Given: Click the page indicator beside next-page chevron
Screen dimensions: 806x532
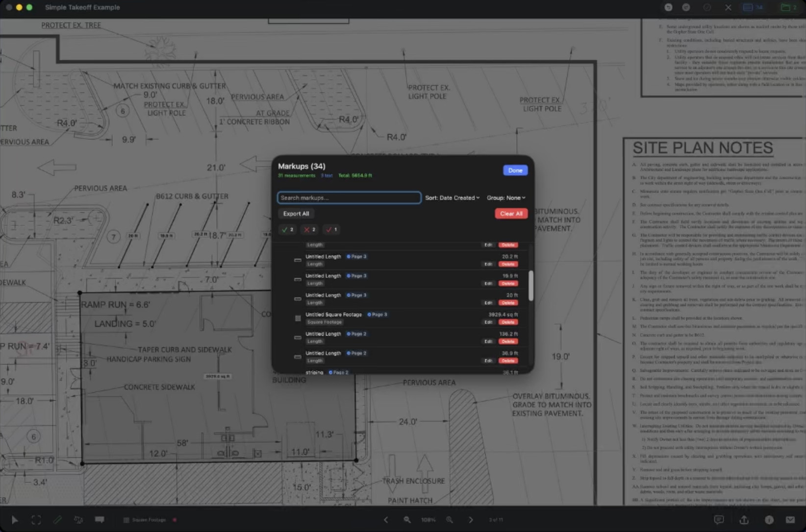Looking at the screenshot, I should coord(496,520).
